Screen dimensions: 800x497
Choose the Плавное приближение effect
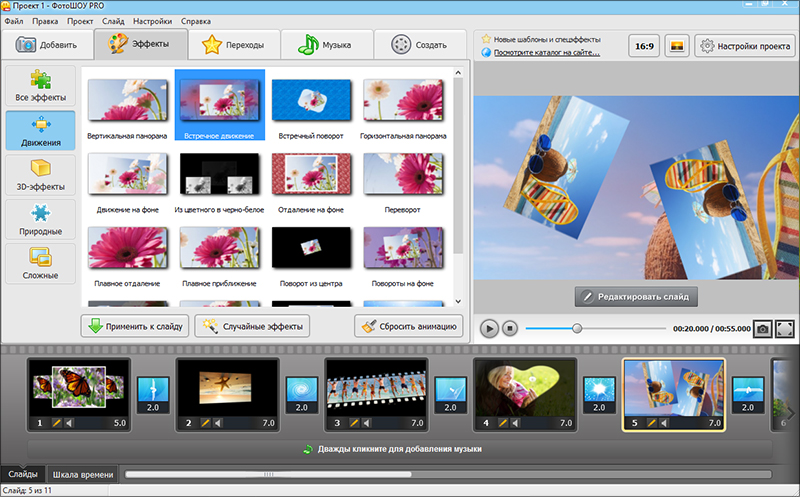coord(219,248)
